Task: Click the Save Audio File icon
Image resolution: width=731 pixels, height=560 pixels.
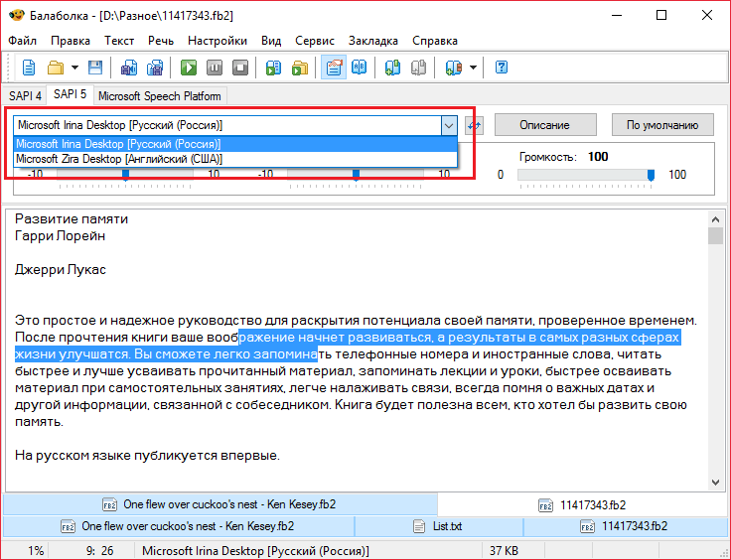Action: [129, 68]
